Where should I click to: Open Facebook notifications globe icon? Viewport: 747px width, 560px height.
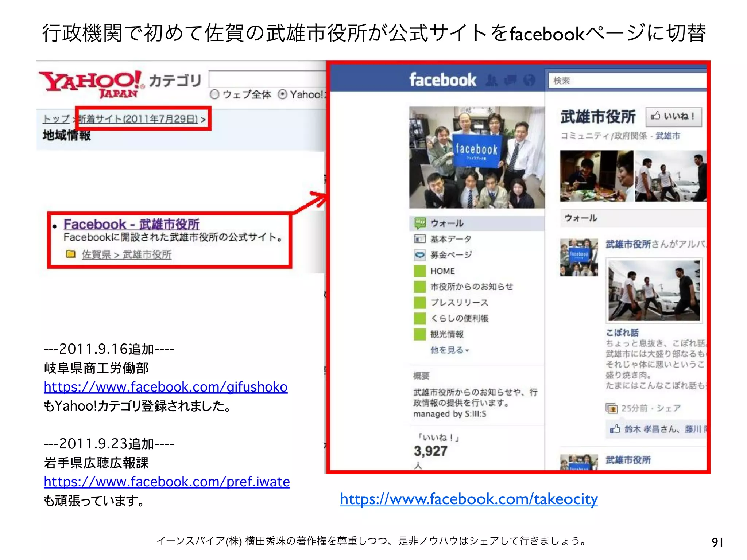point(529,80)
